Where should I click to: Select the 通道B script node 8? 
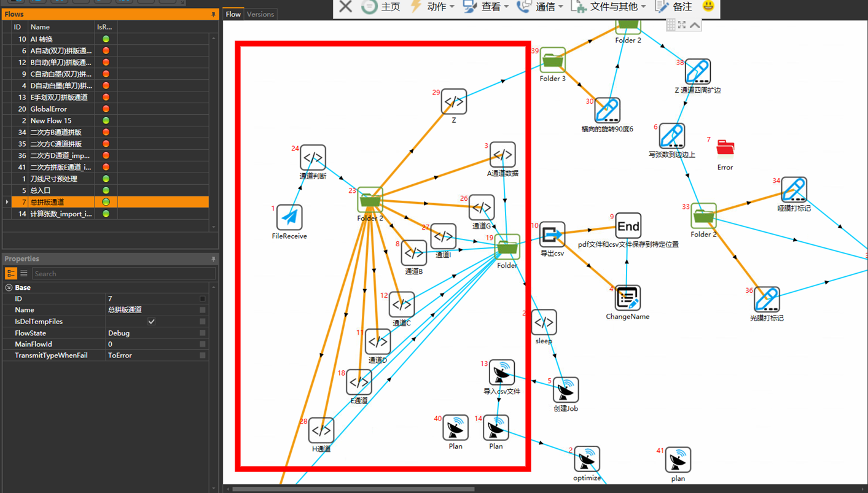[x=413, y=252]
